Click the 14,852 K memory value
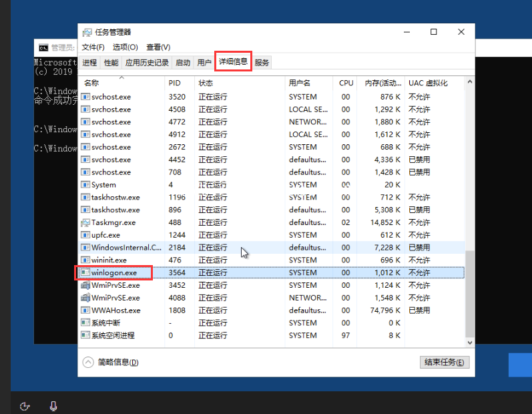 pos(385,222)
